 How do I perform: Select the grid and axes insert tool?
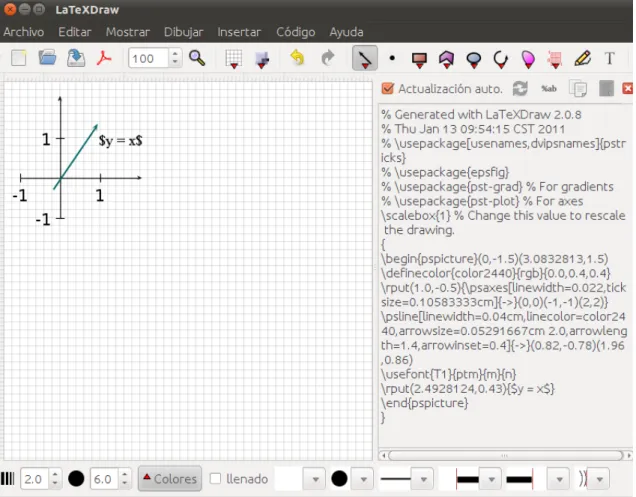point(555,59)
